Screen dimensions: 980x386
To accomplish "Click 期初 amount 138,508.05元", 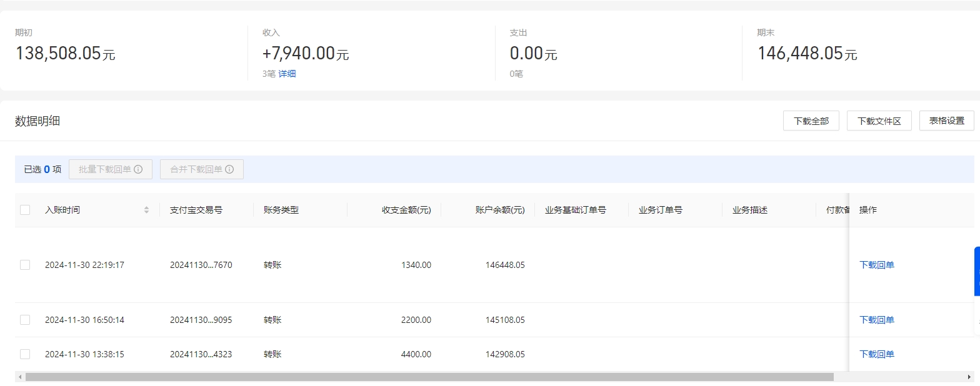I will tap(65, 54).
